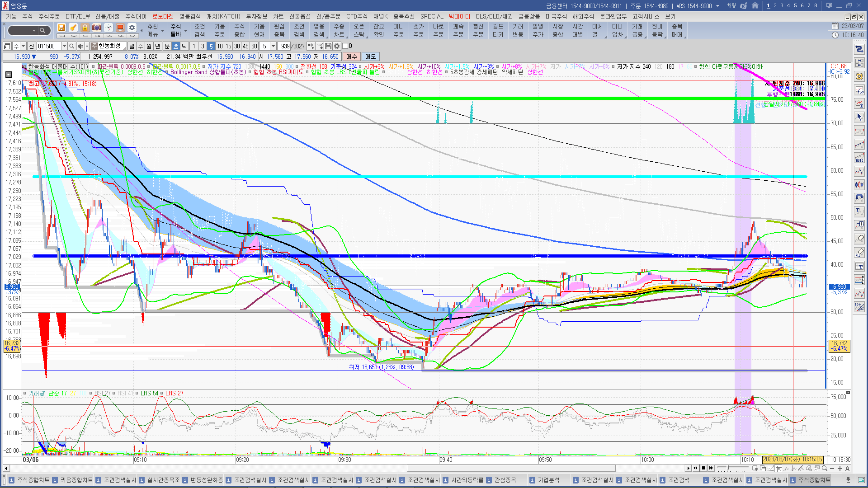Viewport: 868px width, 488px height.
Task: Click the lock icon S3
Action: tap(85, 28)
